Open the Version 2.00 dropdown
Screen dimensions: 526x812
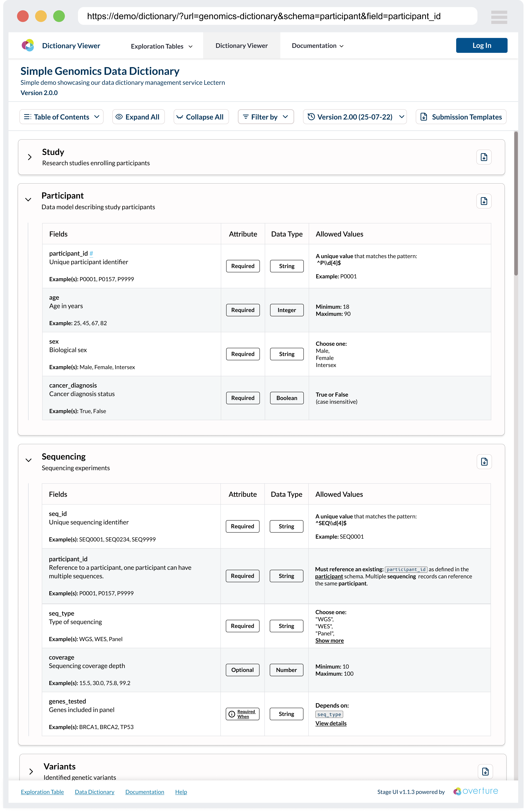point(354,117)
